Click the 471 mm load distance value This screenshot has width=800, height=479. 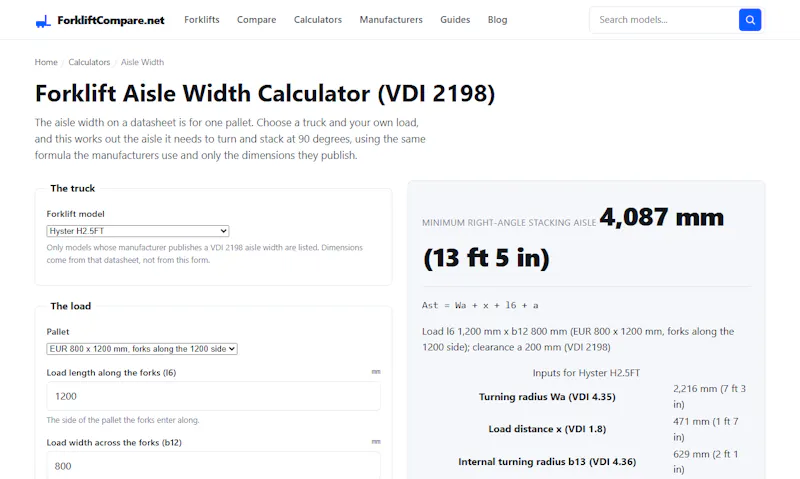click(x=706, y=429)
